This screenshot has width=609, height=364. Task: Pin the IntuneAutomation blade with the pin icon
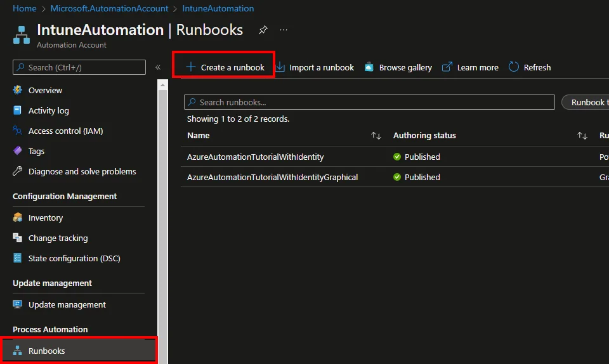coord(263,30)
